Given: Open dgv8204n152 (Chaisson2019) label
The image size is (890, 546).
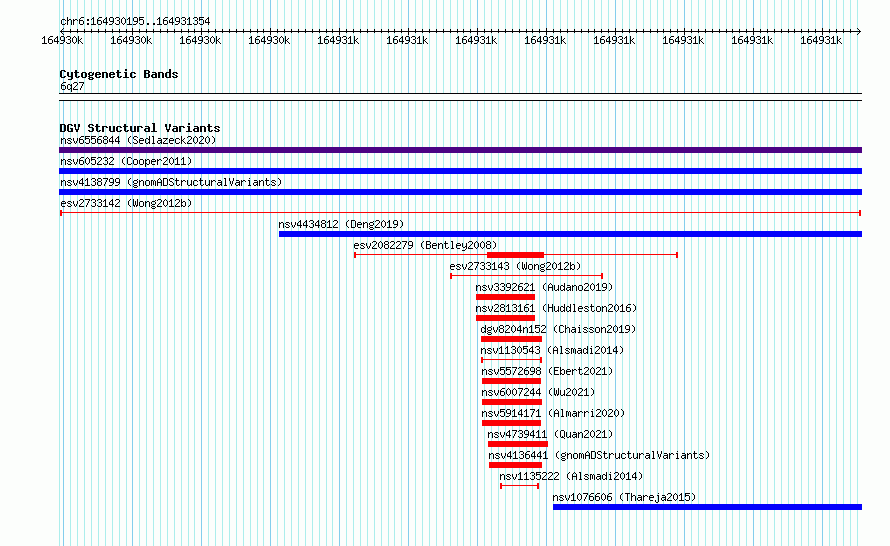Looking at the screenshot, I should tap(558, 329).
